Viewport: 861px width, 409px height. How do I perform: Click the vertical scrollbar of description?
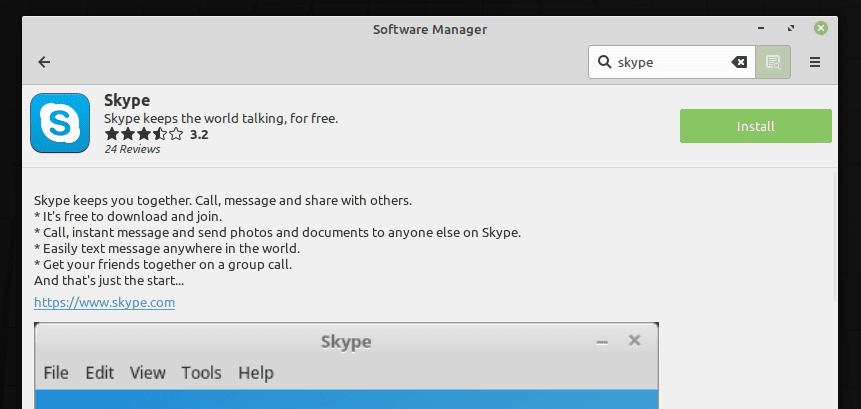[x=837, y=235]
